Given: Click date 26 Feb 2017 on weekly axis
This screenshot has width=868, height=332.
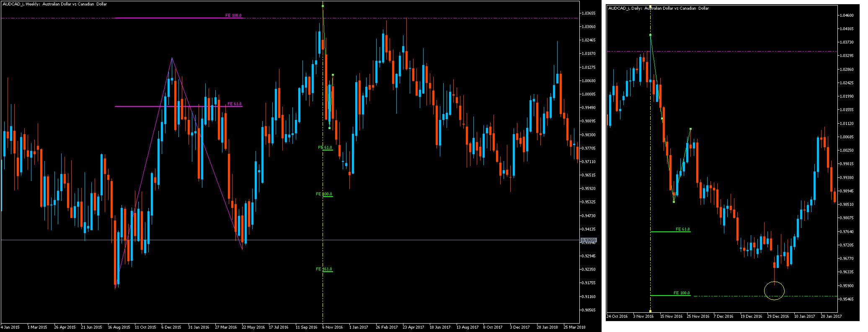Looking at the screenshot, I should (387, 327).
